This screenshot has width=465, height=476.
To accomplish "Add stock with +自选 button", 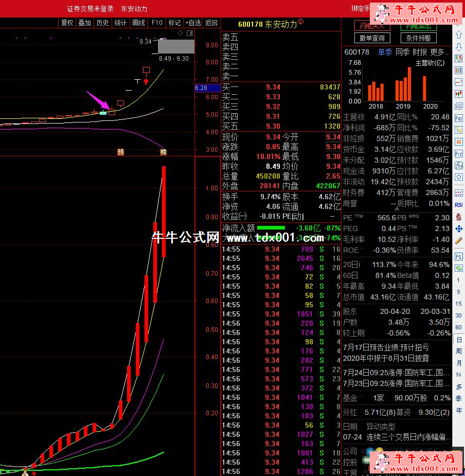I will (193, 23).
